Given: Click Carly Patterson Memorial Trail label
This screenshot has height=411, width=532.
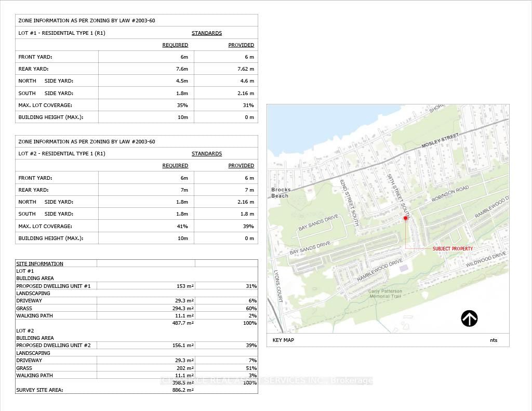Looking at the screenshot, I should pos(385,294).
